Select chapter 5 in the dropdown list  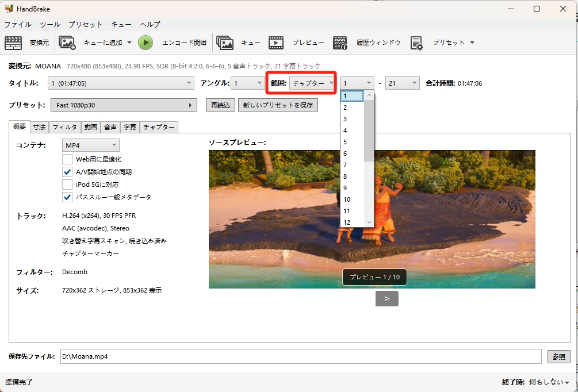click(353, 142)
